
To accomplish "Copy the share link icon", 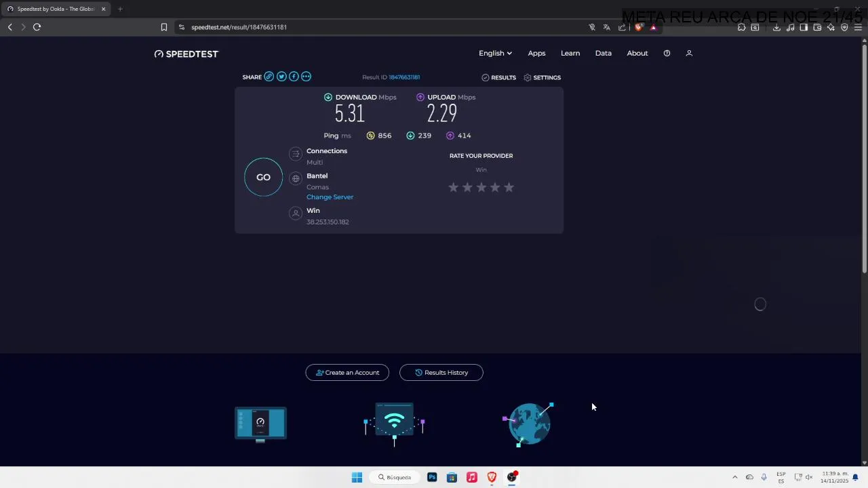I will pyautogui.click(x=269, y=77).
